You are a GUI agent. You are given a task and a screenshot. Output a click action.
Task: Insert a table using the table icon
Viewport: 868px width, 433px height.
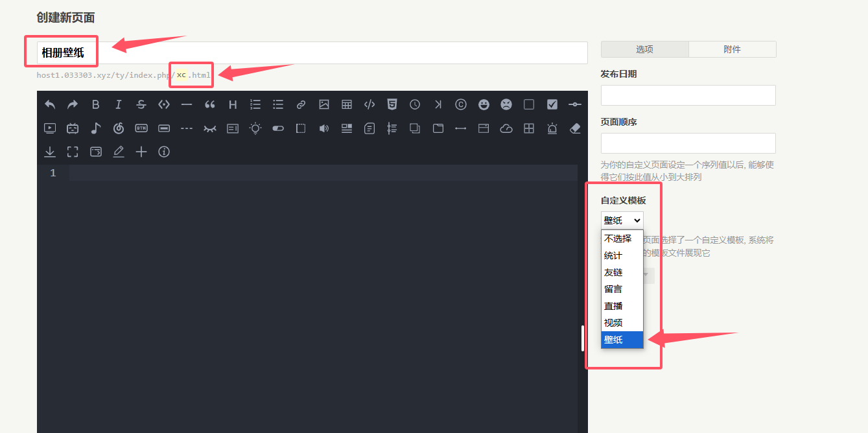346,104
